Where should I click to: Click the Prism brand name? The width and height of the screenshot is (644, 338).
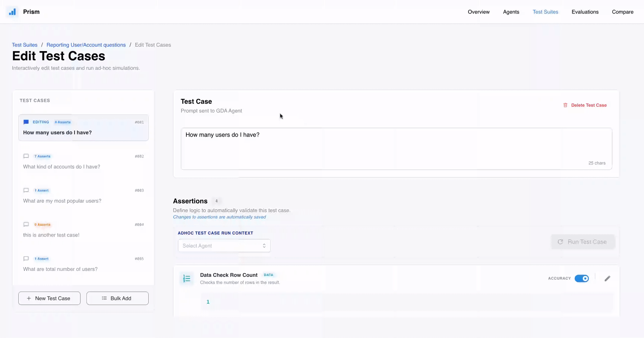[x=31, y=12]
